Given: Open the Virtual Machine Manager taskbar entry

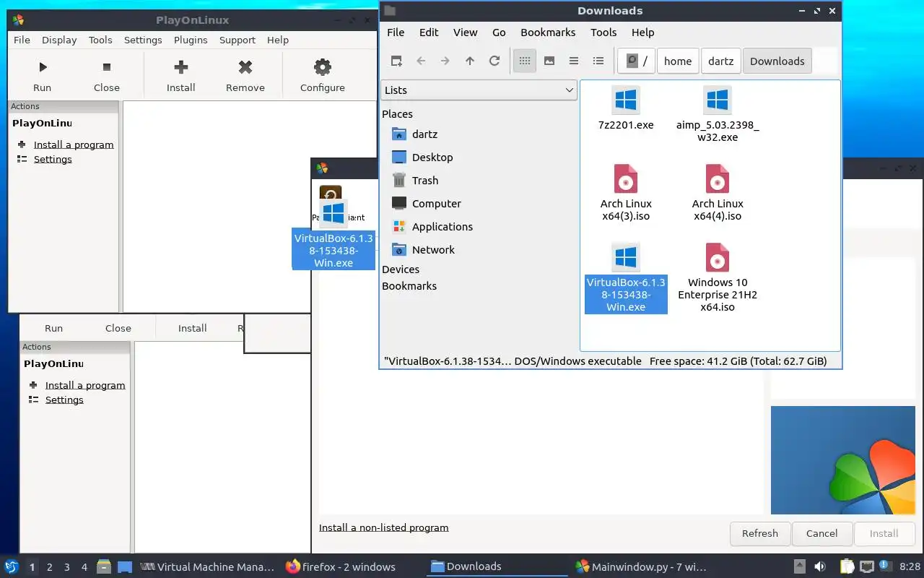Looking at the screenshot, I should click(207, 566).
